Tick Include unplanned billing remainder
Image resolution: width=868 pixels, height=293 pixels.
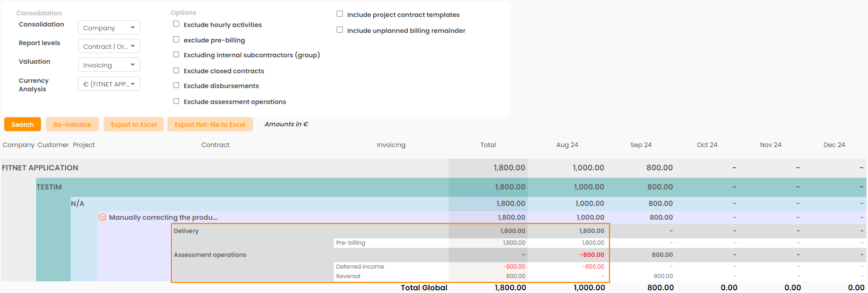tap(340, 30)
